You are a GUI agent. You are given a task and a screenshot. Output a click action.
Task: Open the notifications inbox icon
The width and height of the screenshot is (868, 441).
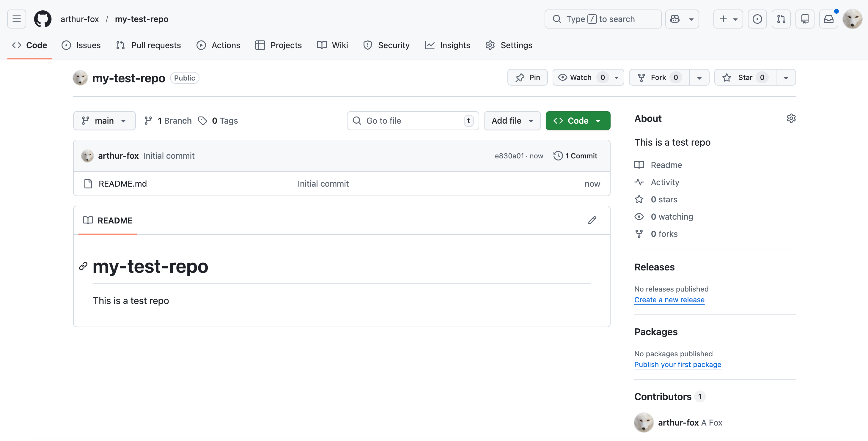coord(828,19)
